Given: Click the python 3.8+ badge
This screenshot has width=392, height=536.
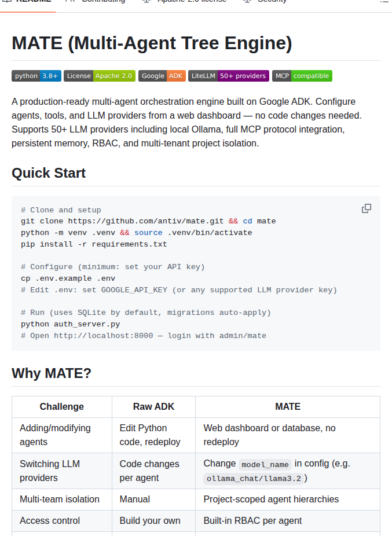Looking at the screenshot, I should [x=36, y=76].
